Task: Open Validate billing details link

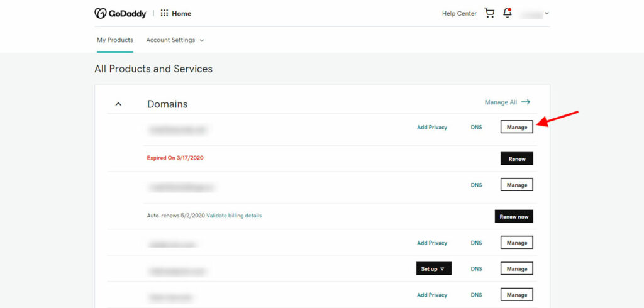Action: pyautogui.click(x=234, y=215)
